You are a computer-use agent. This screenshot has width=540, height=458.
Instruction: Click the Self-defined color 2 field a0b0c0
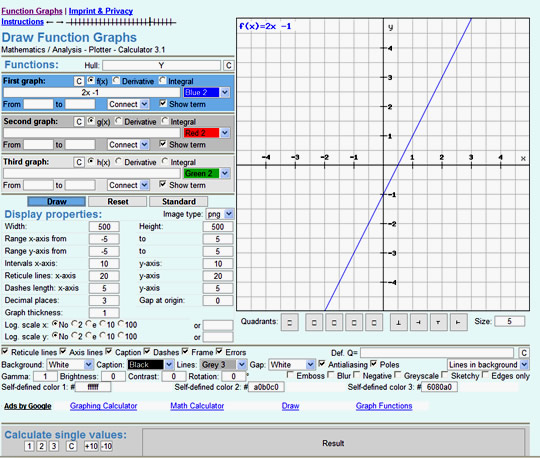click(266, 387)
